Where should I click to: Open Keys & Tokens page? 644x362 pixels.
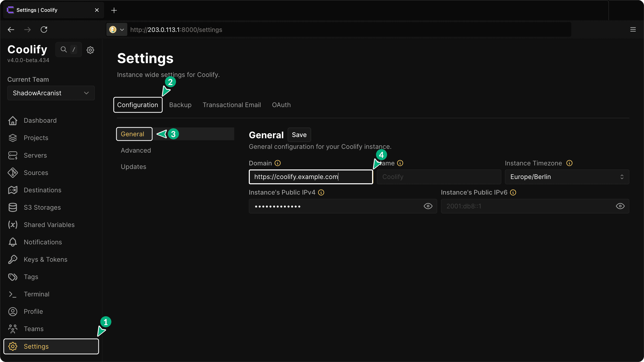[46, 259]
